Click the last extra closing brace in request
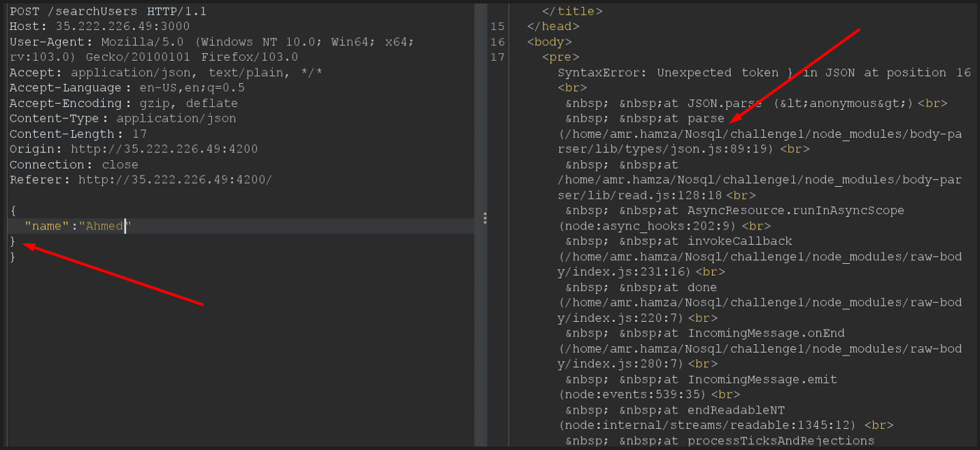The image size is (980, 450). coord(13,257)
